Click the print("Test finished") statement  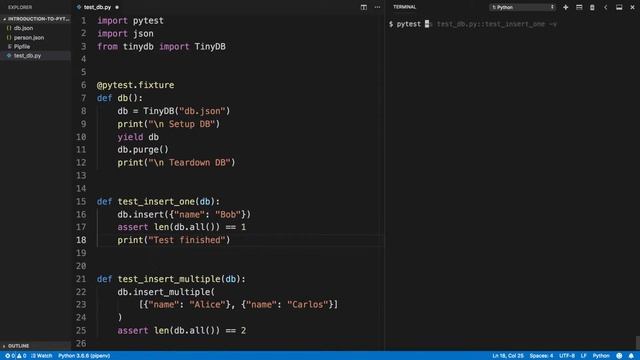(174, 240)
